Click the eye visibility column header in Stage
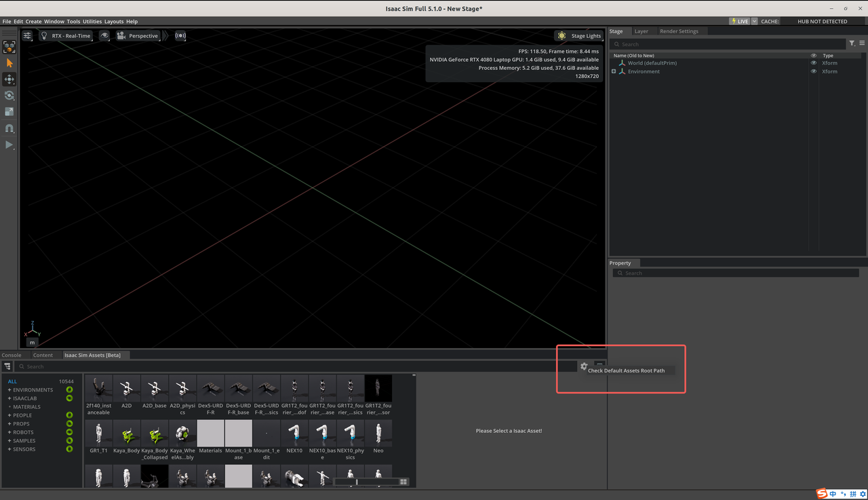The image size is (868, 500). pos(814,56)
